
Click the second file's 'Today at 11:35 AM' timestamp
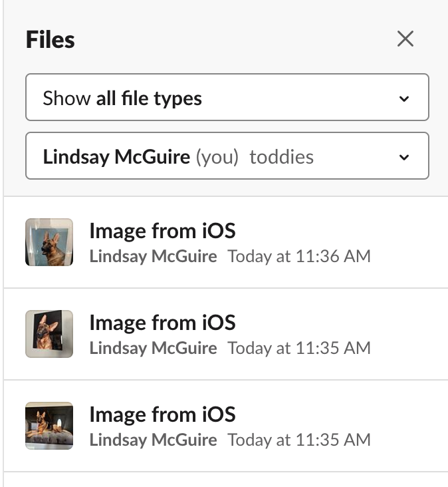pyautogui.click(x=299, y=348)
